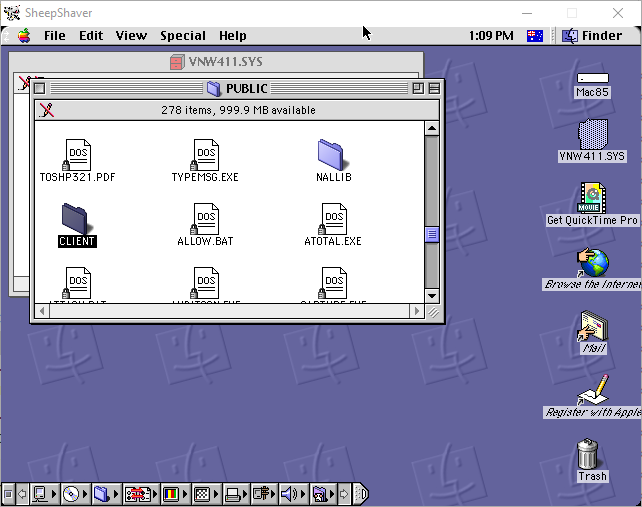Image resolution: width=642 pixels, height=507 pixels.
Task: Open the Special menu
Action: (183, 36)
